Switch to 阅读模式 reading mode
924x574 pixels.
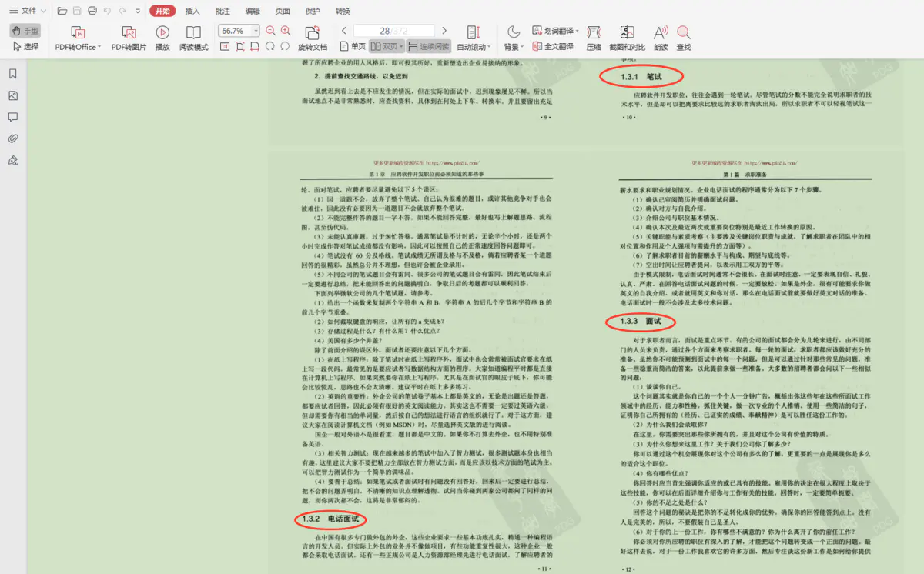click(x=193, y=38)
